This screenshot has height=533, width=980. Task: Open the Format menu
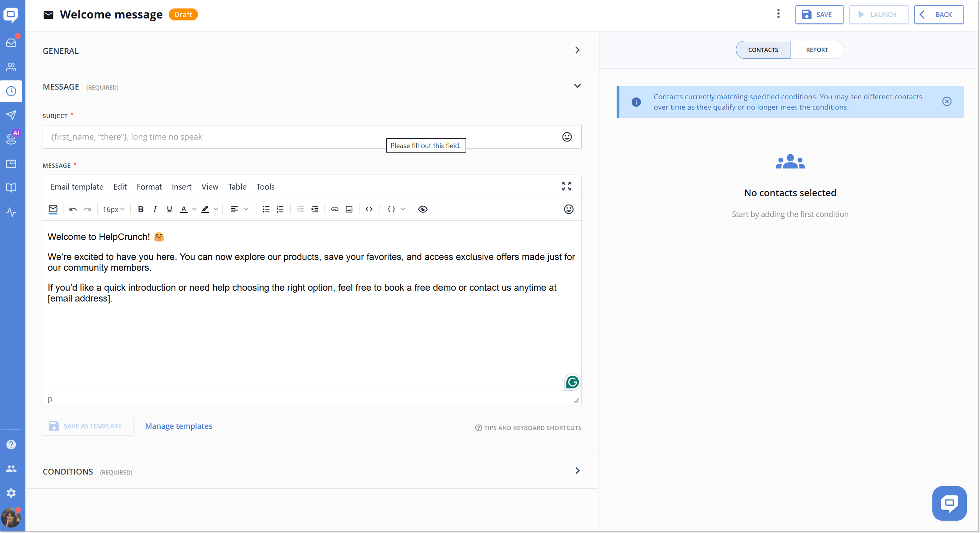[149, 187]
